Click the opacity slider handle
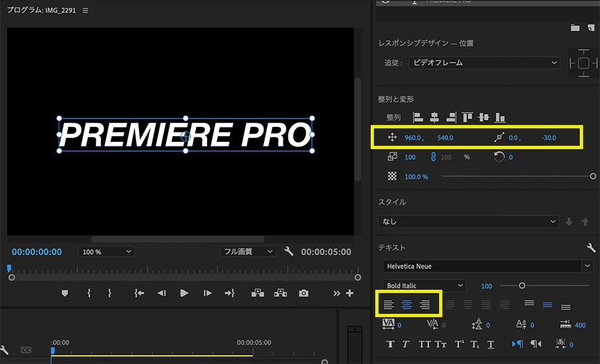The image size is (600, 364). click(x=593, y=176)
